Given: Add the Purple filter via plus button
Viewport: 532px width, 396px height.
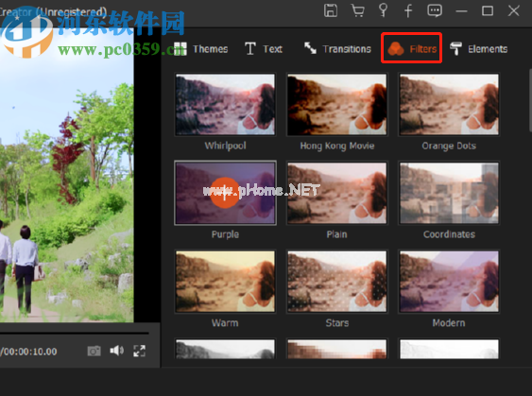Looking at the screenshot, I should coord(225,193).
